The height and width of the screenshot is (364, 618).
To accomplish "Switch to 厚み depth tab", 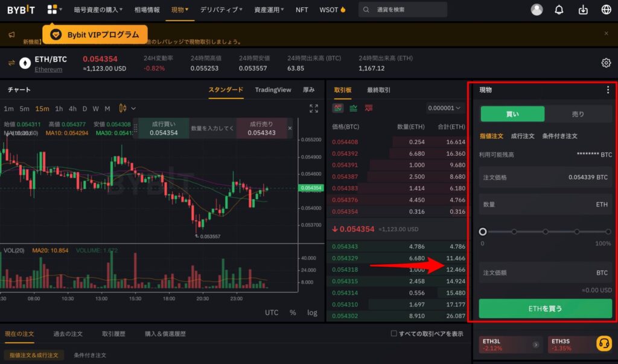I will pyautogui.click(x=308, y=90).
